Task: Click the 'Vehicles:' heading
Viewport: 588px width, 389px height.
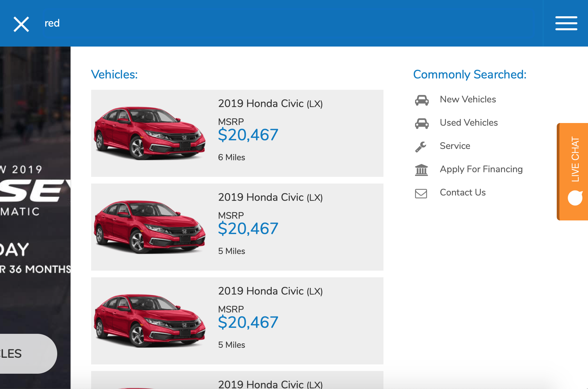Action: 114,74
